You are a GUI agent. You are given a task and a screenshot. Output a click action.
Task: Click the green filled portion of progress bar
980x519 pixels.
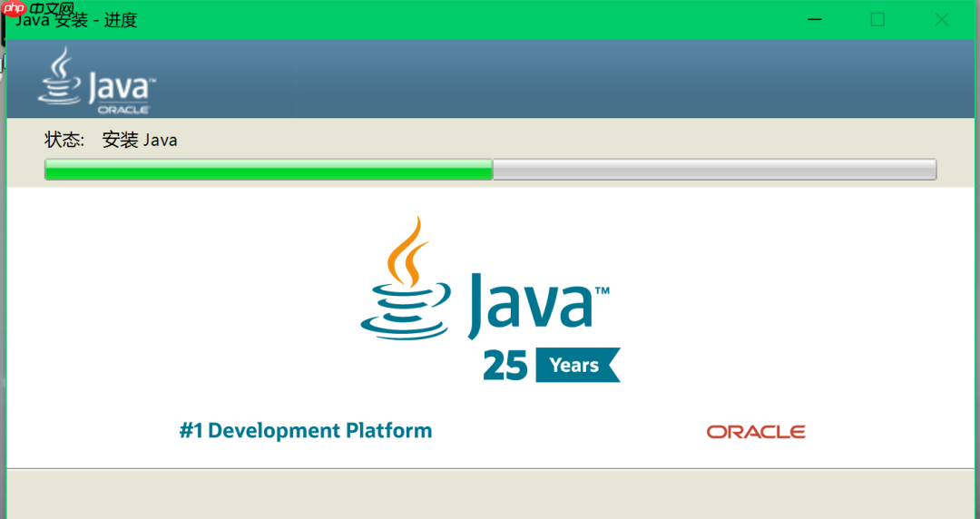tap(269, 170)
